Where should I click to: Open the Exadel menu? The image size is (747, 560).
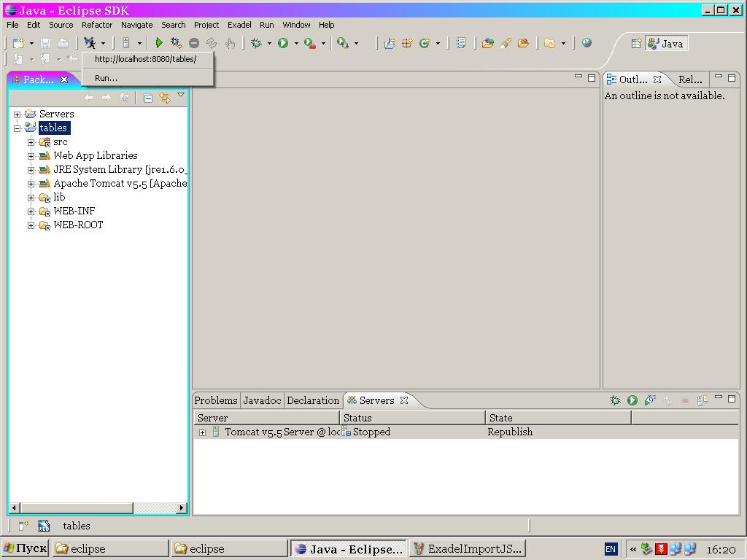[x=239, y=25]
